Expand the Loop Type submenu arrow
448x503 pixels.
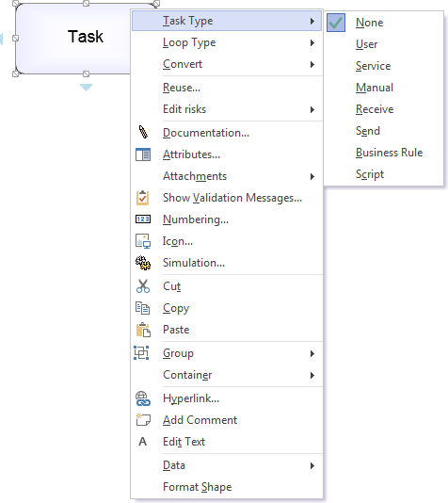(x=312, y=42)
